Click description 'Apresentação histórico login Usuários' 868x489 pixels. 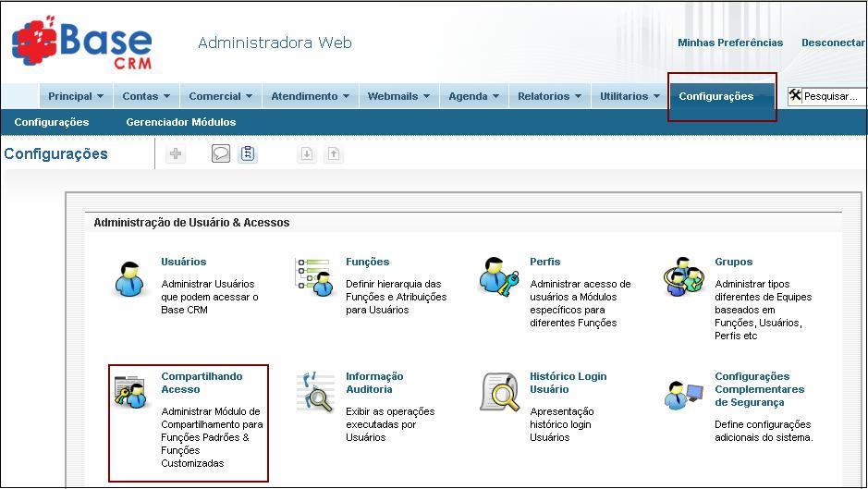tap(561, 424)
